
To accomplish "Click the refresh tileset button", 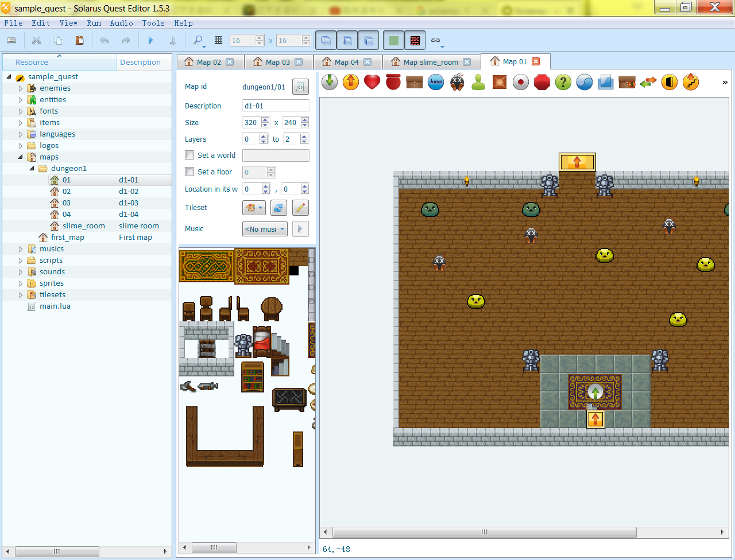I will tap(278, 208).
